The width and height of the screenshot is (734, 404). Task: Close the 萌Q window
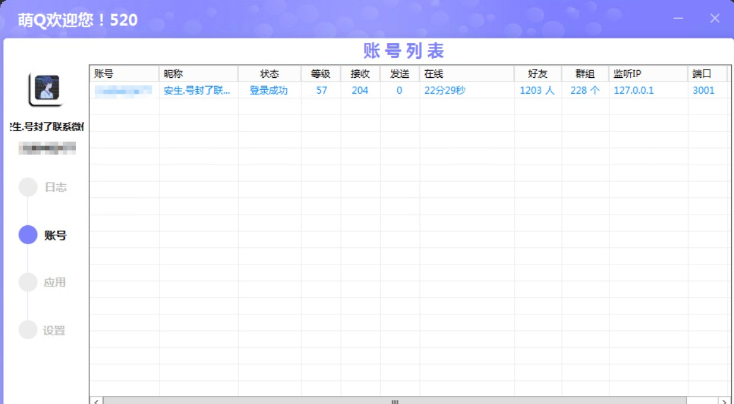[x=714, y=19]
